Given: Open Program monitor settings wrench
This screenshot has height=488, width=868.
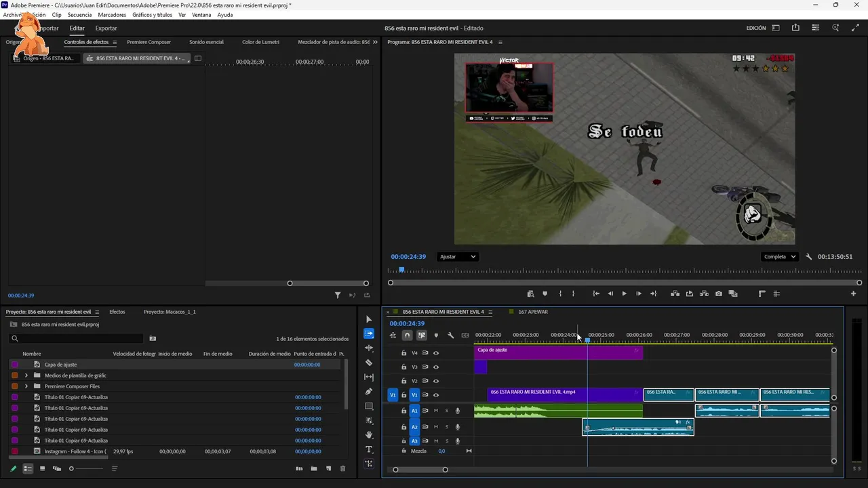Looking at the screenshot, I should click(x=808, y=257).
